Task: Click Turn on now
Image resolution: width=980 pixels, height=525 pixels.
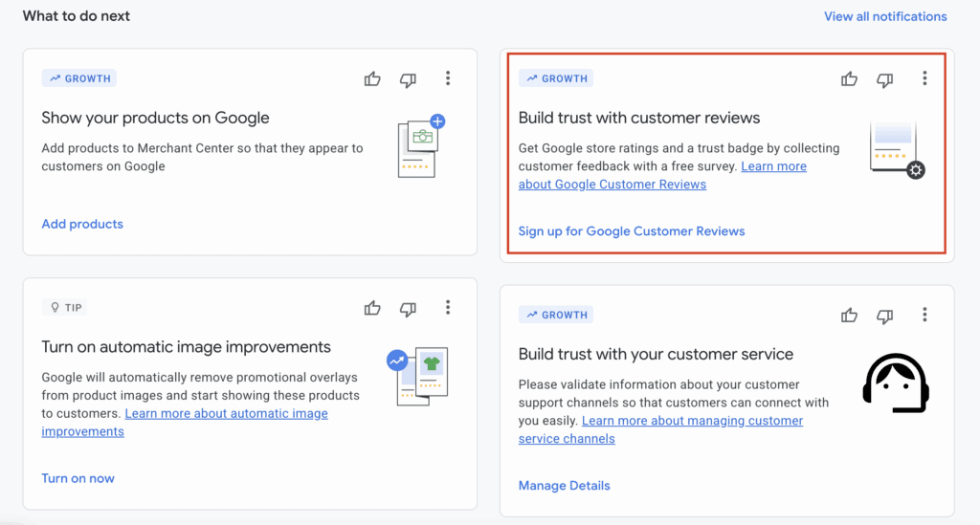Action: (x=78, y=478)
